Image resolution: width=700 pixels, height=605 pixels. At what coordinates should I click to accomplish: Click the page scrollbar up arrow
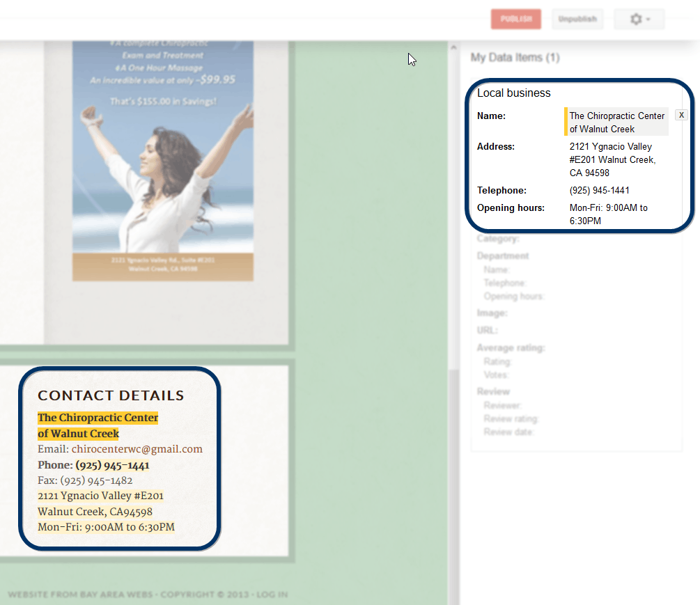coord(453,47)
